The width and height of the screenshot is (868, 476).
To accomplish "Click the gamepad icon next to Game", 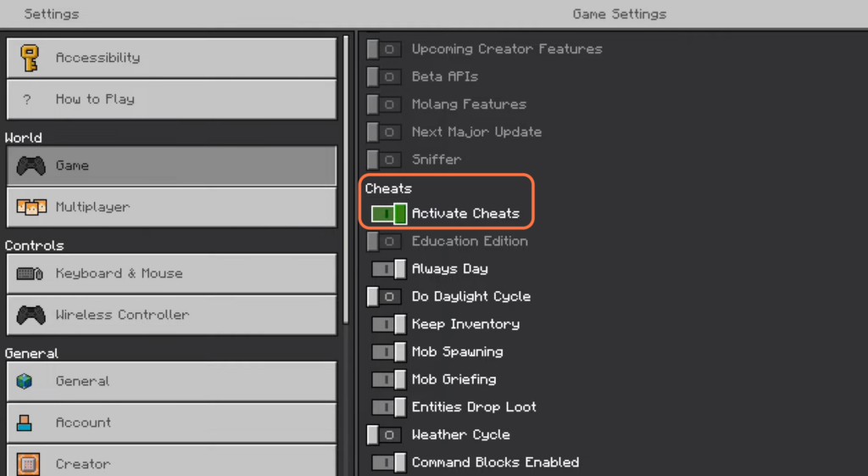I will click(31, 165).
